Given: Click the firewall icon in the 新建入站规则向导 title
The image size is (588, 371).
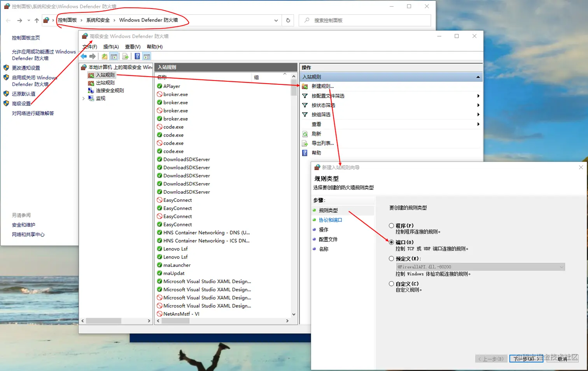Looking at the screenshot, I should click(317, 167).
